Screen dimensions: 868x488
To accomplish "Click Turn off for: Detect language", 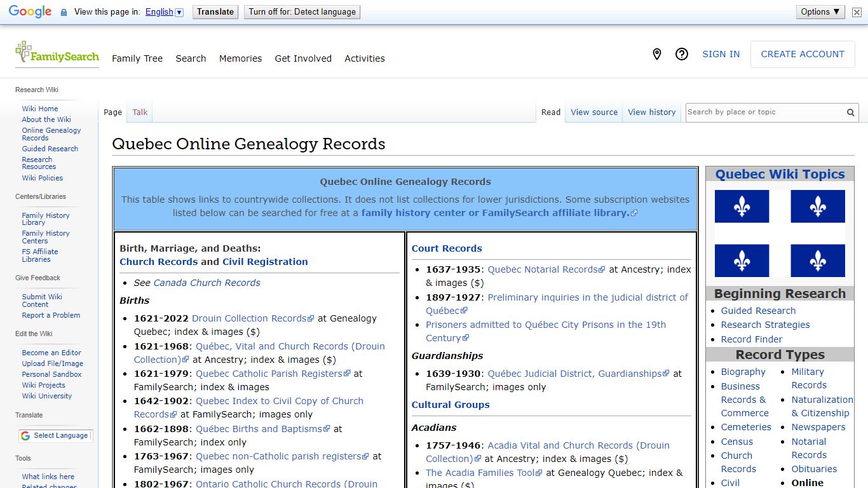I will pyautogui.click(x=302, y=11).
